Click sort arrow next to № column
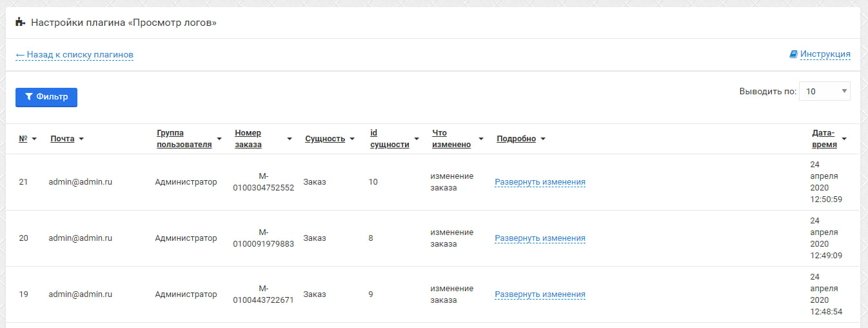Screen dimensions: 868x328 pos(34,139)
